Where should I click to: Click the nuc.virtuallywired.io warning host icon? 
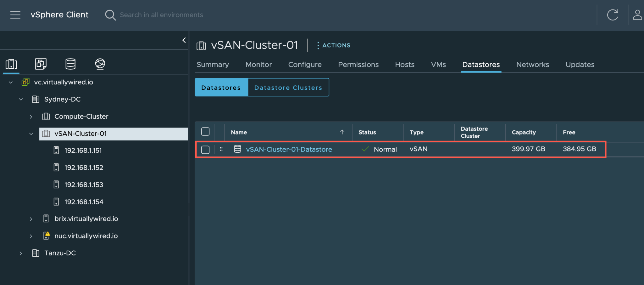click(x=46, y=236)
